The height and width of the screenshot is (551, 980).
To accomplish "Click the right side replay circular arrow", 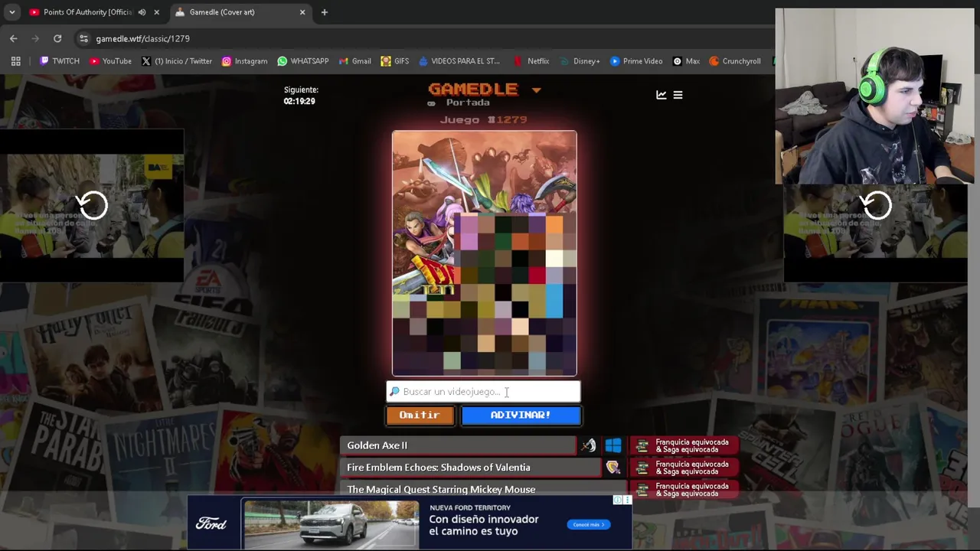I will click(876, 205).
